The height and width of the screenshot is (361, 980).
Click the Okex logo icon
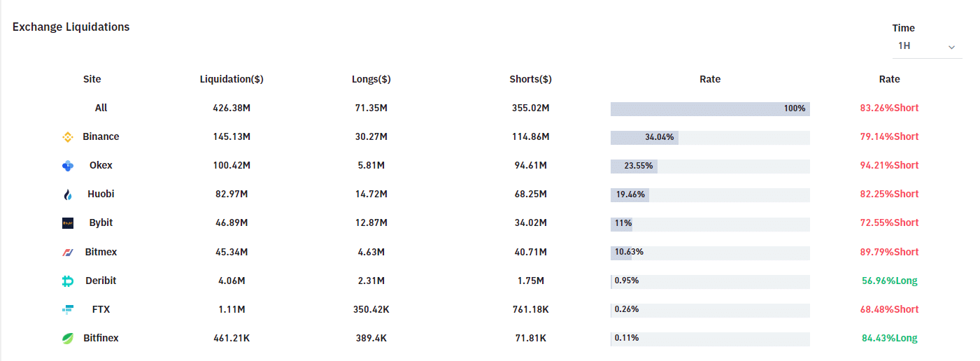68,166
